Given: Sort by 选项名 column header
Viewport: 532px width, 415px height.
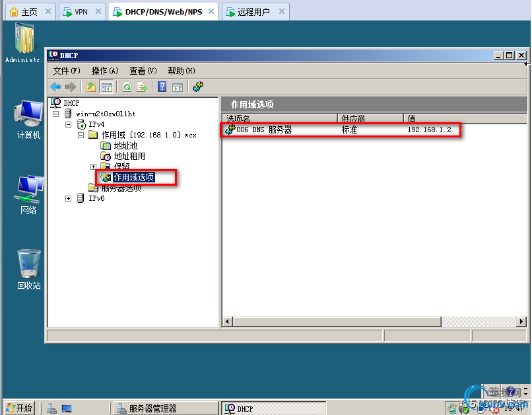Looking at the screenshot, I should 280,118.
